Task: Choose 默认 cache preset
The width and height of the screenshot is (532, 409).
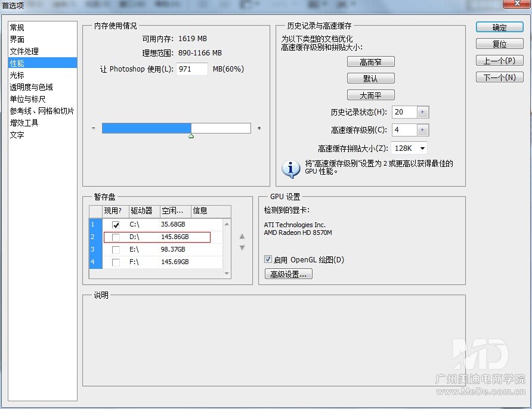Action: point(370,79)
